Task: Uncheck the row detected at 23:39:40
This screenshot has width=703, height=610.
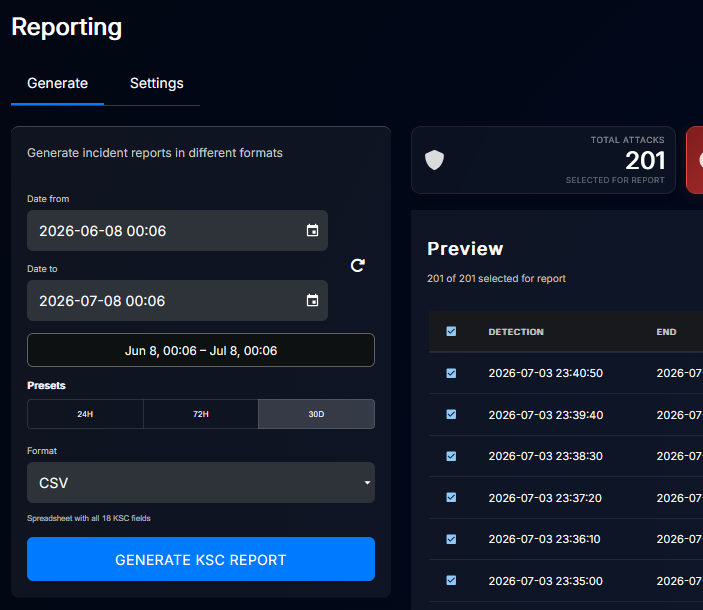Action: click(x=451, y=414)
